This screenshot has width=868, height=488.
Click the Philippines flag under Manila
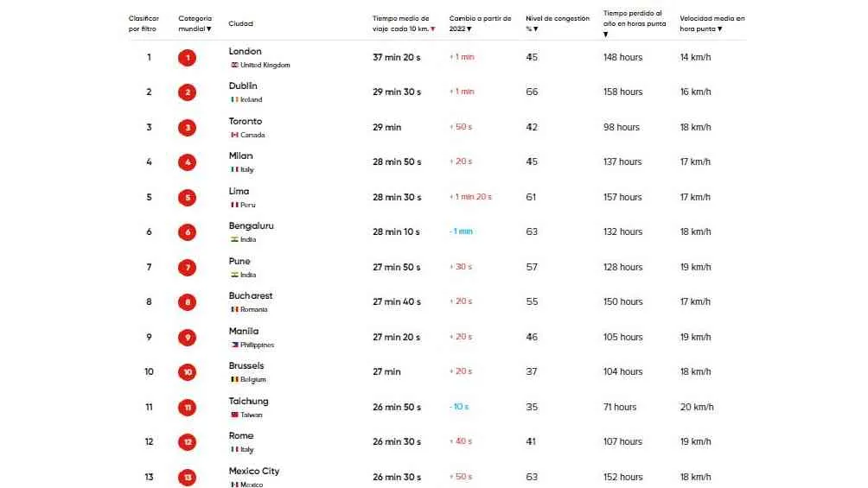pos(234,345)
